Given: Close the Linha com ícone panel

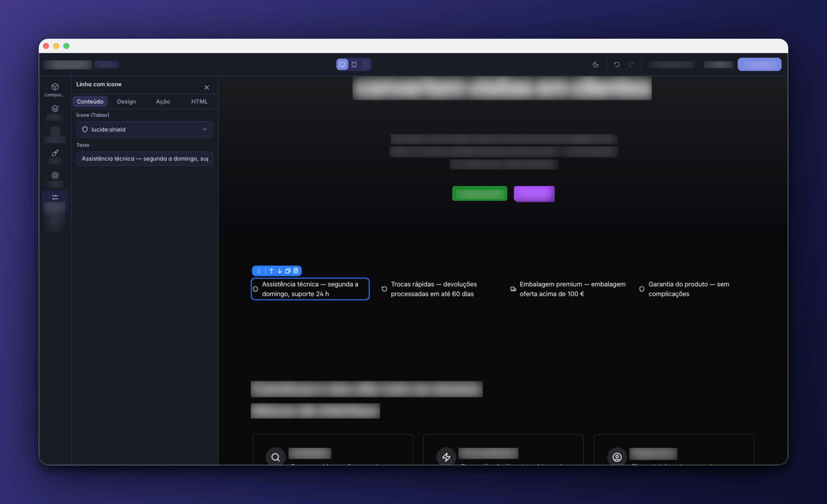Looking at the screenshot, I should coord(207,88).
